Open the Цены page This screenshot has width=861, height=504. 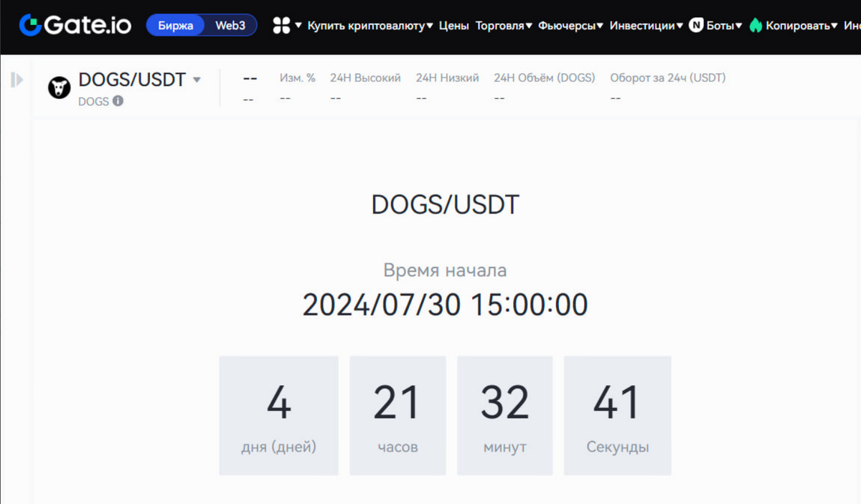453,25
